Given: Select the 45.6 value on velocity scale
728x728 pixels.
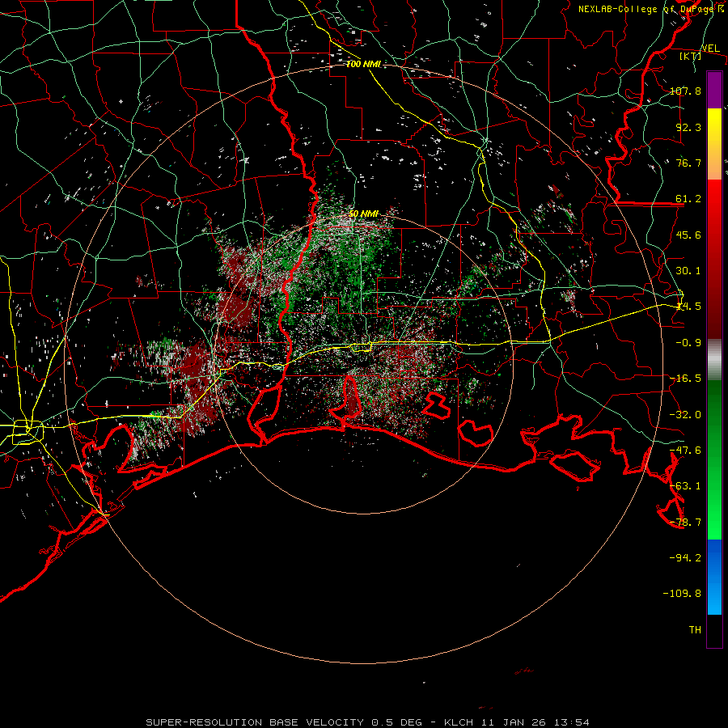Looking at the screenshot, I should [x=688, y=235].
